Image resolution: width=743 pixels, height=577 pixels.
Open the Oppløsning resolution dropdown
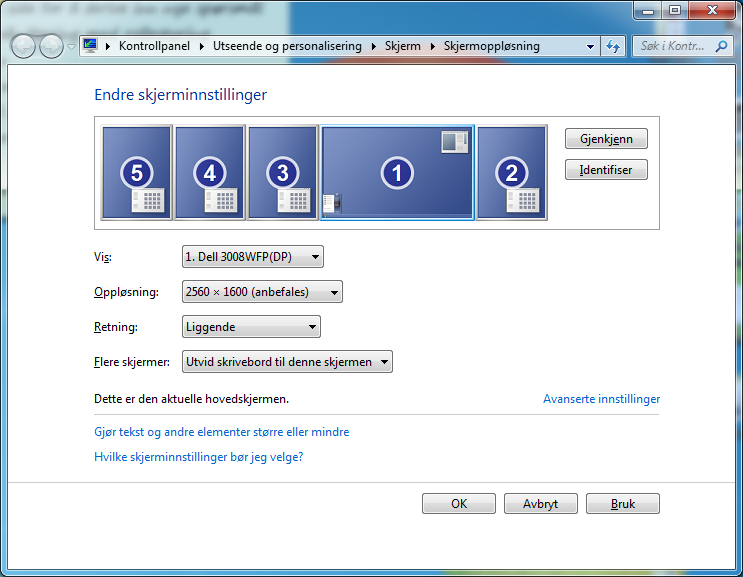(x=262, y=292)
